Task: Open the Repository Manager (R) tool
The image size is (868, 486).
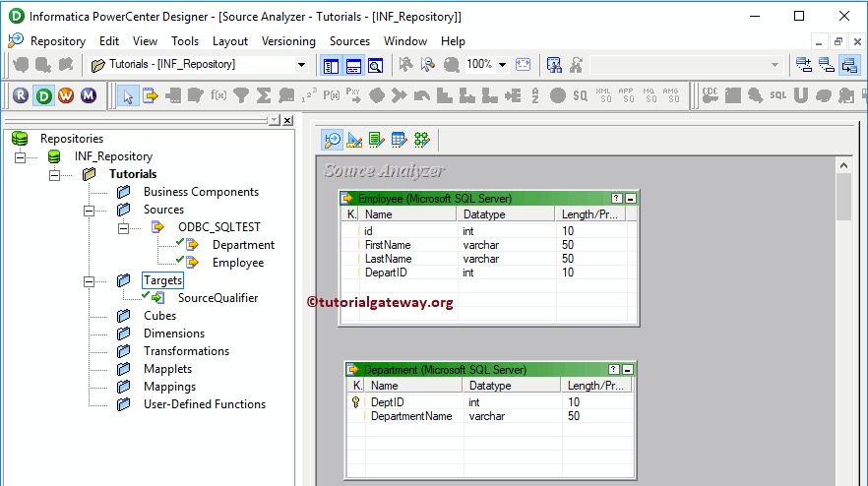Action: click(21, 95)
